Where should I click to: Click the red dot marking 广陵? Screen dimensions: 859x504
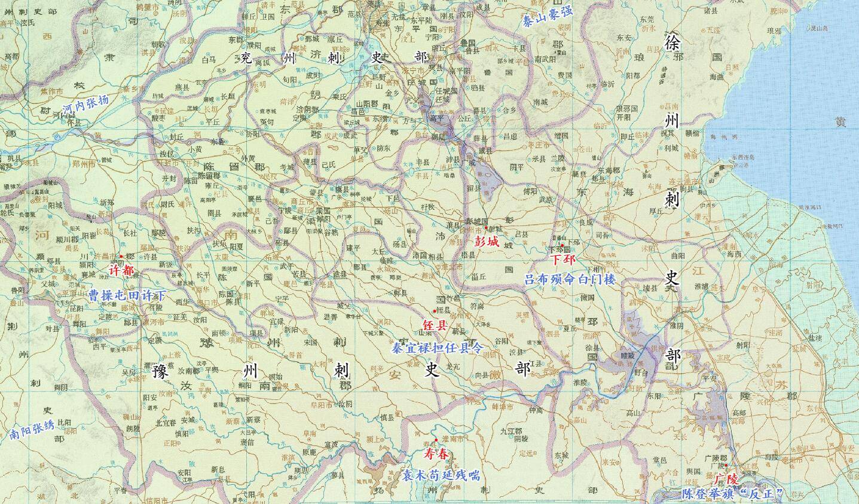click(x=727, y=466)
